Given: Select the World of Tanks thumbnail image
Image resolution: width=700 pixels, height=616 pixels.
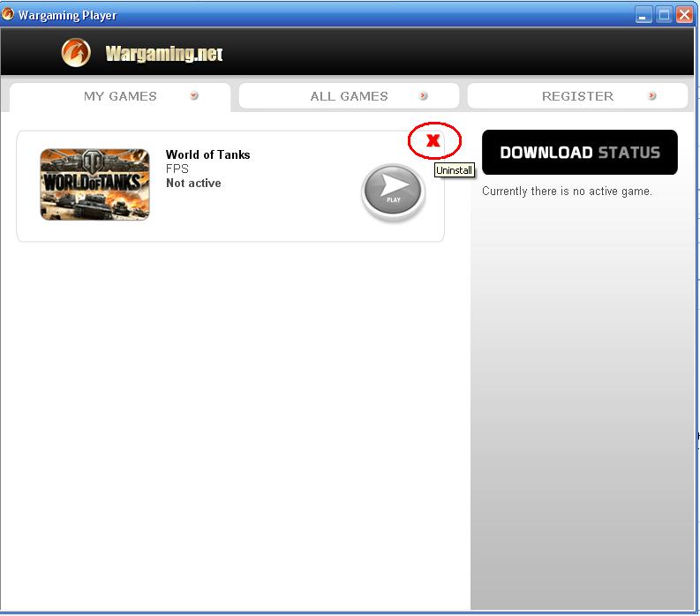Looking at the screenshot, I should pos(94,184).
